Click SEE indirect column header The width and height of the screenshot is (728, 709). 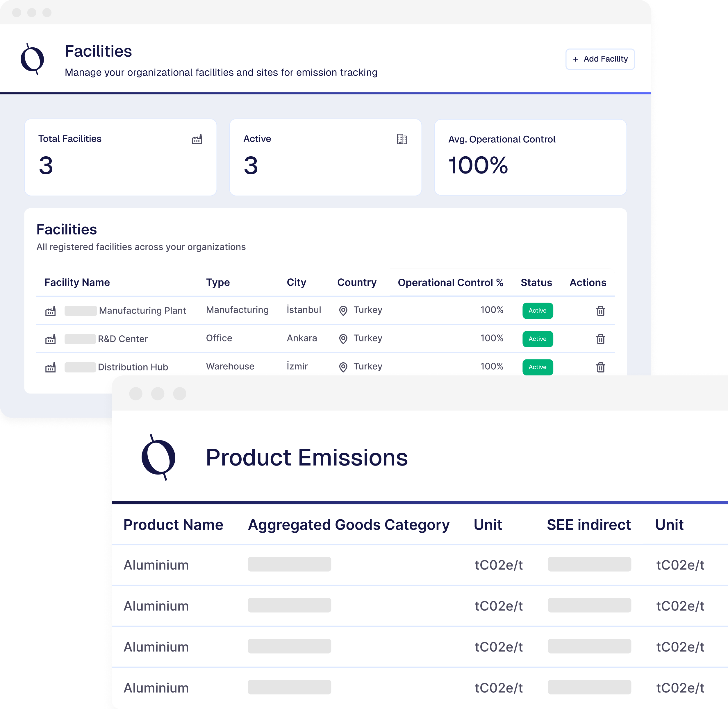[588, 525]
